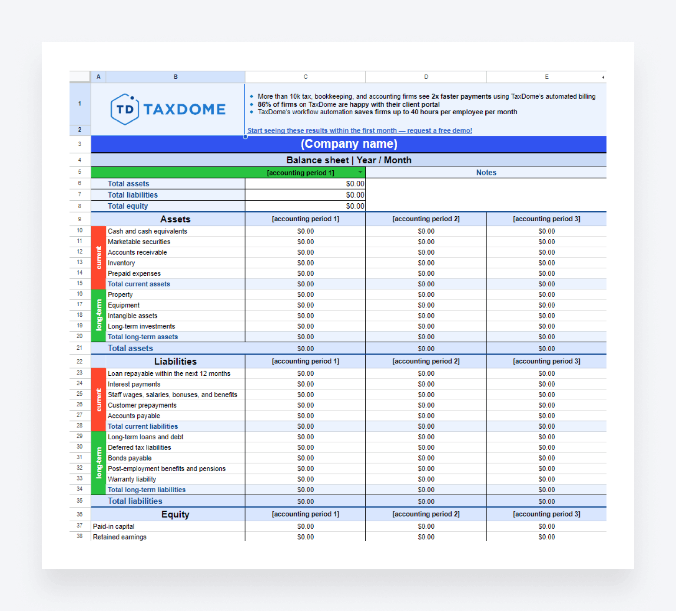The image size is (676, 616).
Task: Click the green 'long-term' assets category bar
Action: (99, 315)
